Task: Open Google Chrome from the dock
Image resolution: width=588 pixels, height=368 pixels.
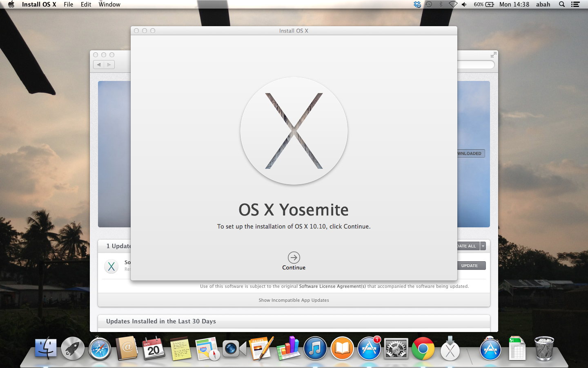Action: (423, 349)
